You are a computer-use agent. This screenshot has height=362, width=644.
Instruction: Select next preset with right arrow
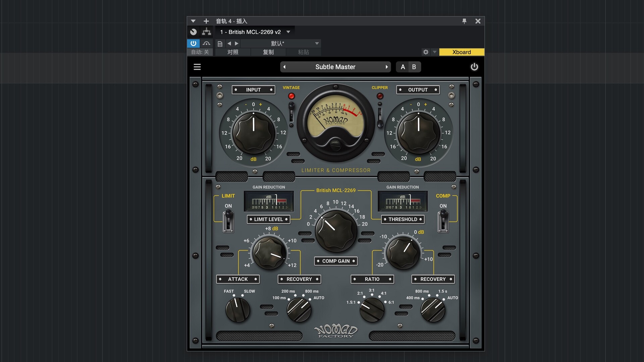pyautogui.click(x=387, y=67)
